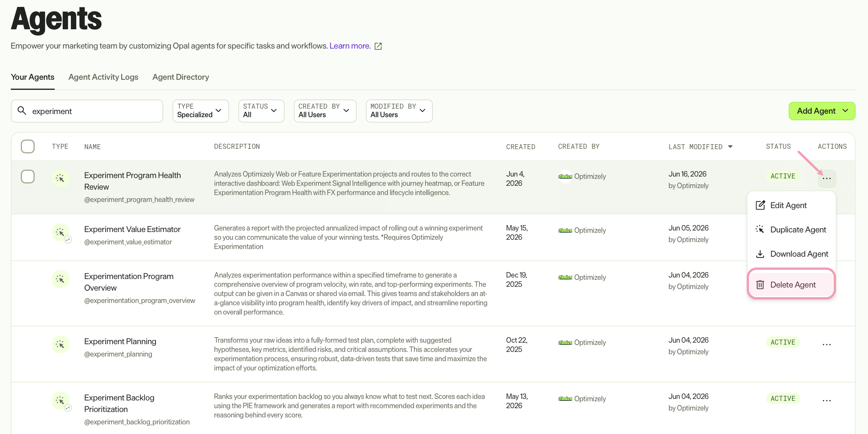Open the actions ellipsis for Experiment Planning

(x=826, y=344)
